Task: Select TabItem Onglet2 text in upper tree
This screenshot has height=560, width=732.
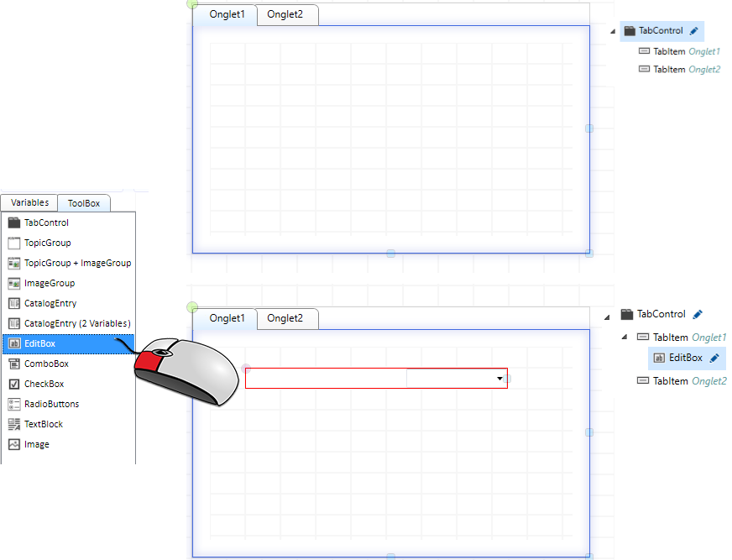Action: [687, 70]
